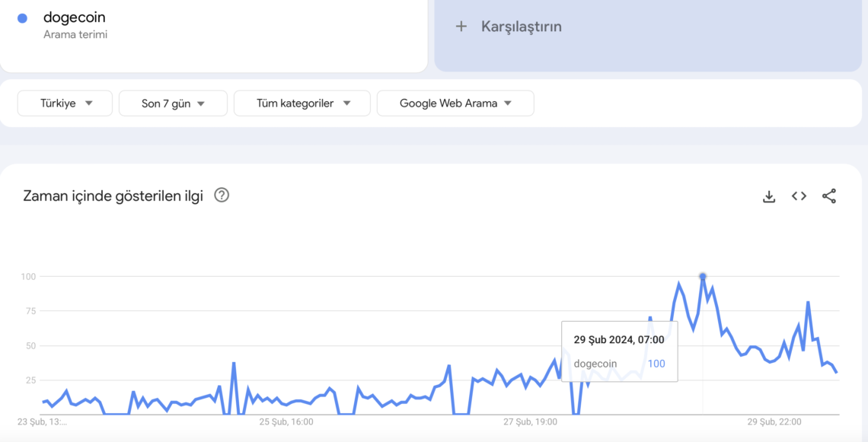
Task: Click the 25 y-axis label
Action: pos(31,380)
